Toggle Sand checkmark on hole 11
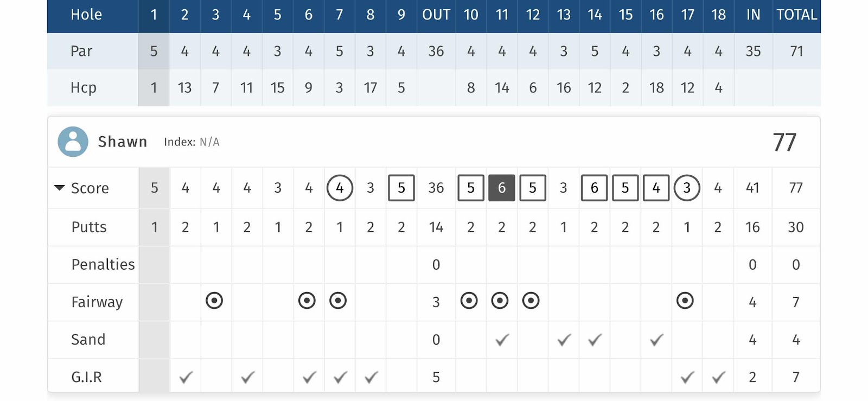This screenshot has height=401, width=868. [502, 340]
